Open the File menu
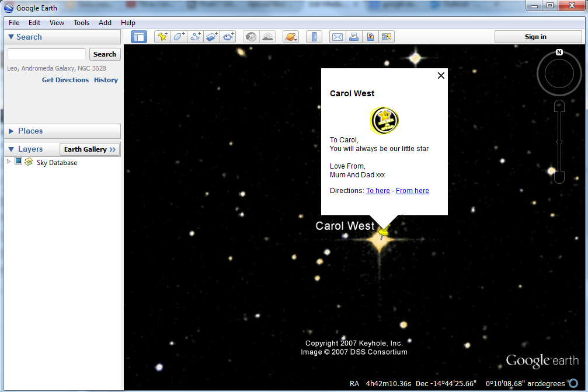The height and width of the screenshot is (392, 588). tap(14, 23)
